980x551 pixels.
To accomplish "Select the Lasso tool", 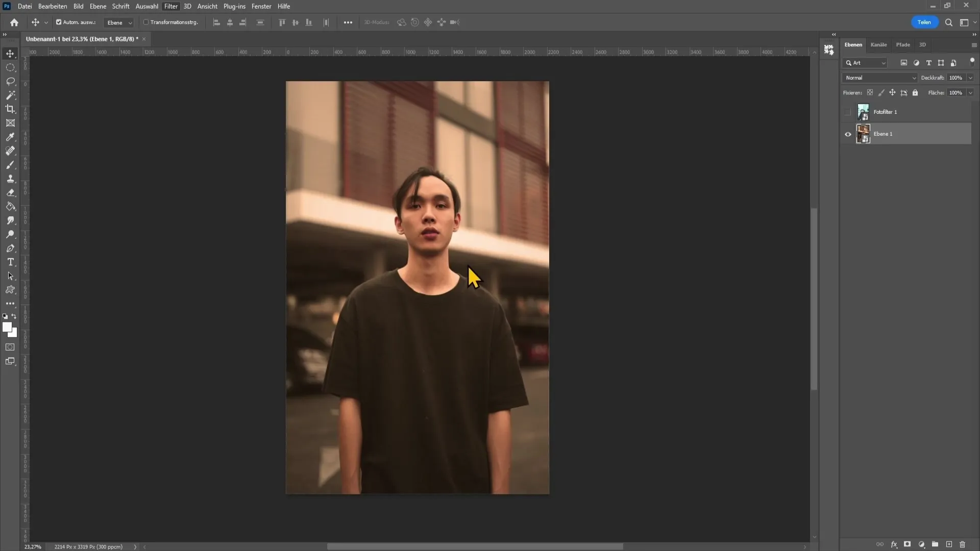I will pos(10,81).
